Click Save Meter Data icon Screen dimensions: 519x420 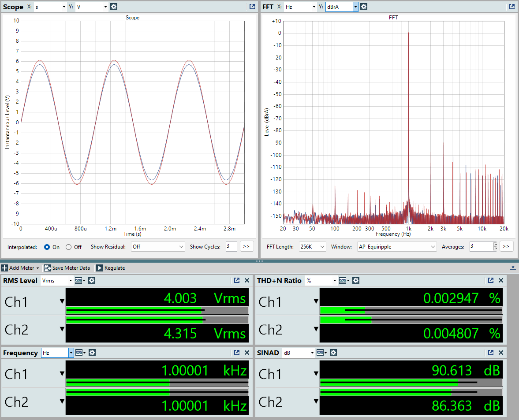[48, 268]
